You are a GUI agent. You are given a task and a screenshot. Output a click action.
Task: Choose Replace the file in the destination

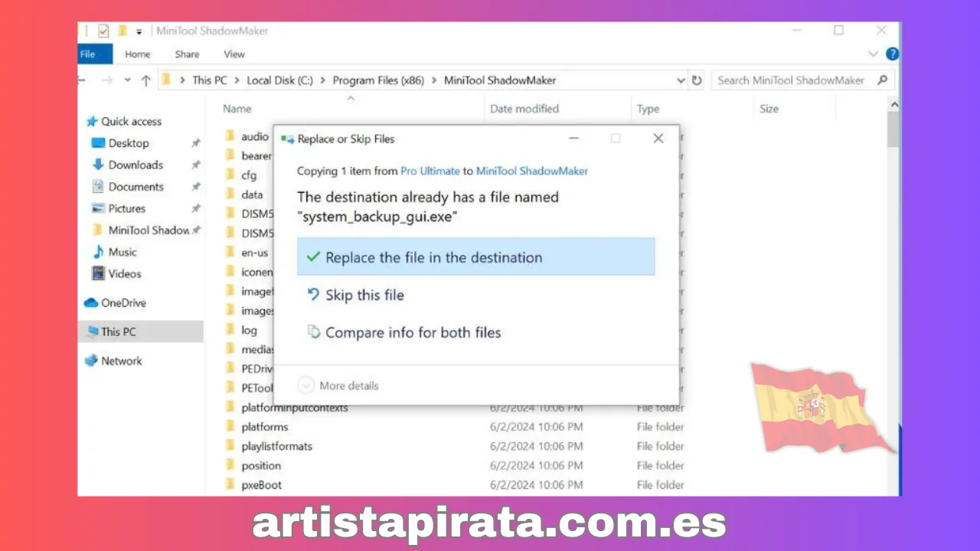[x=476, y=256]
